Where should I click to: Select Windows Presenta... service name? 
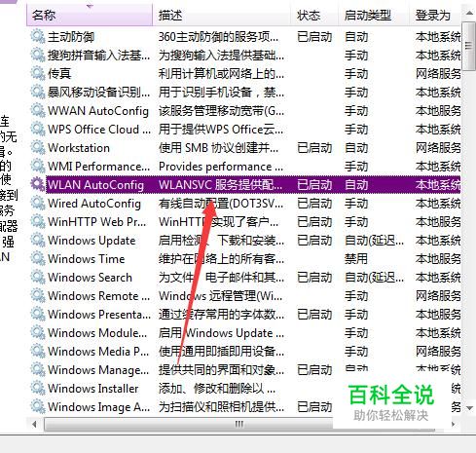pos(99,315)
